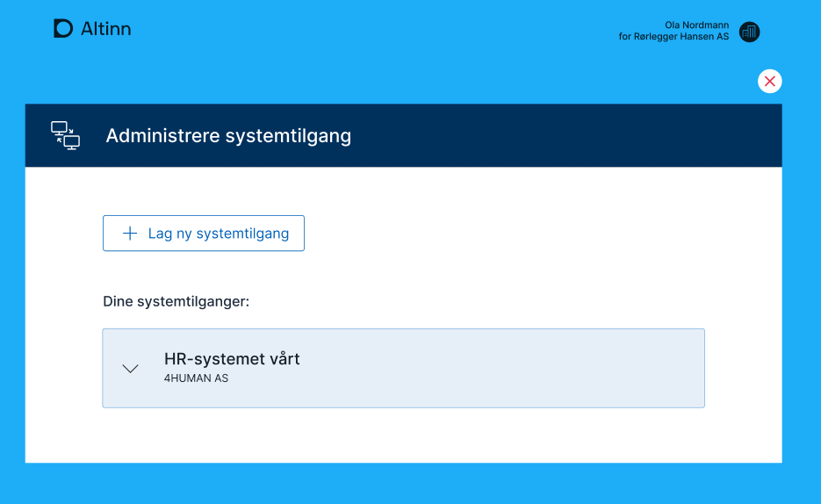Click the 'Administrere systemtilgang' heading
This screenshot has width=821, height=504.
(x=228, y=136)
